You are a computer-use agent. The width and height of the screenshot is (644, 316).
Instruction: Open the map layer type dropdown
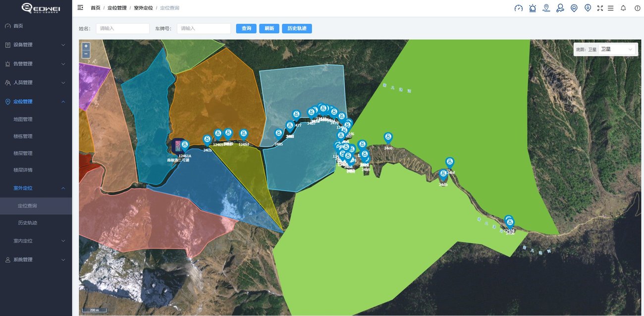[x=617, y=49]
